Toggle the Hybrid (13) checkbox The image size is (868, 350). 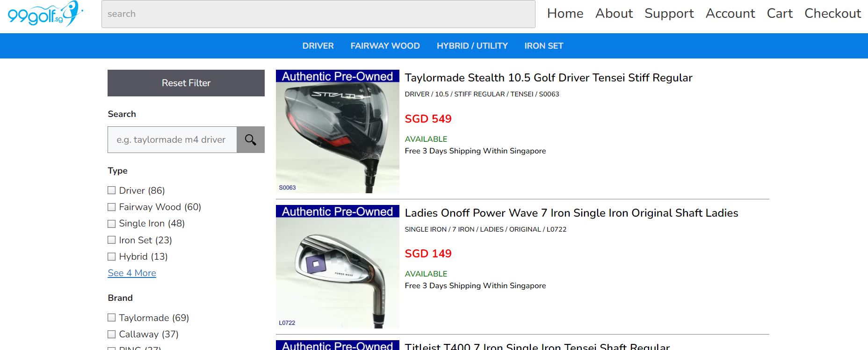[111, 256]
